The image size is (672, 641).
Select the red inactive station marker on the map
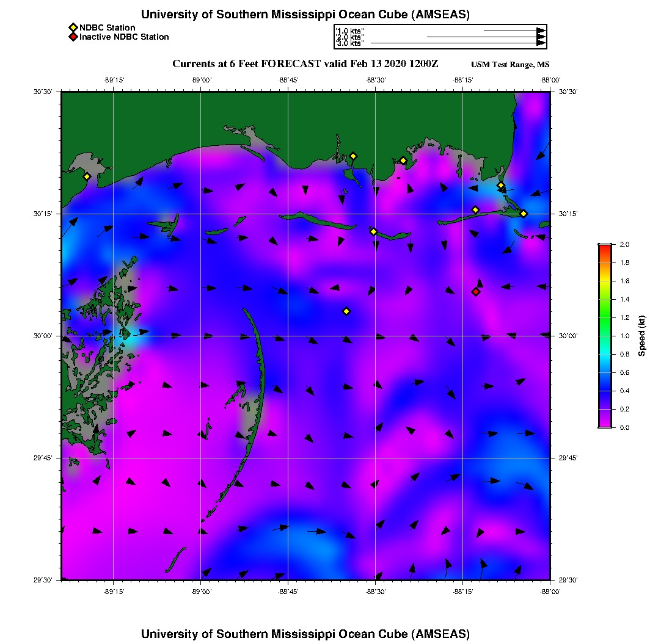[476, 292]
